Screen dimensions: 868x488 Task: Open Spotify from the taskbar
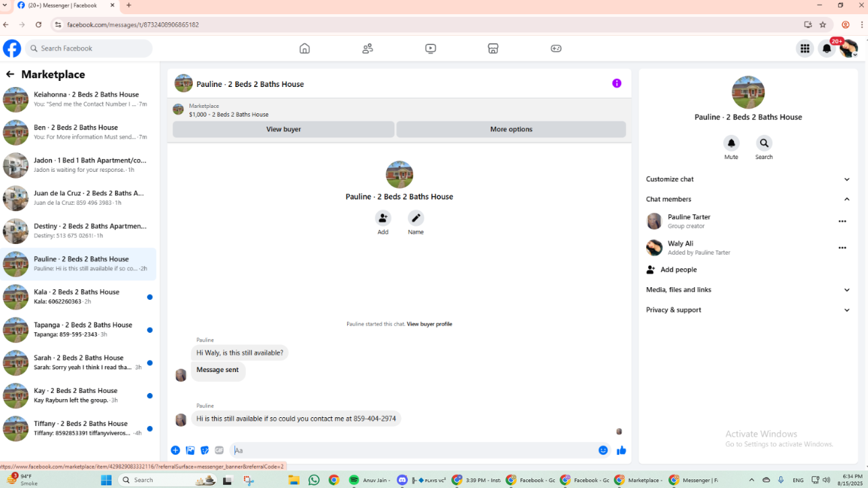354,480
